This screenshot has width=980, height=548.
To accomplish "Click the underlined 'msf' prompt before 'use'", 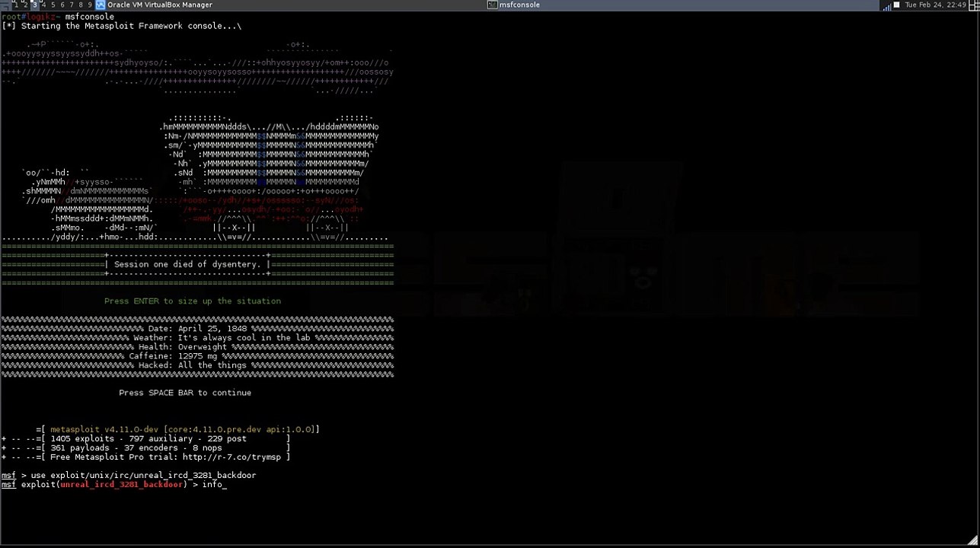I will [x=8, y=475].
